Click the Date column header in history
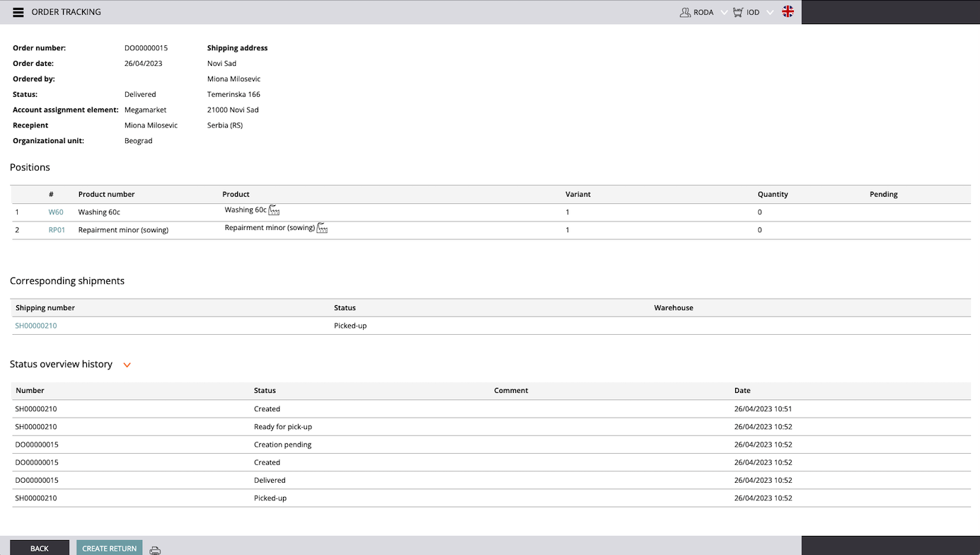The width and height of the screenshot is (980, 555). click(x=742, y=390)
